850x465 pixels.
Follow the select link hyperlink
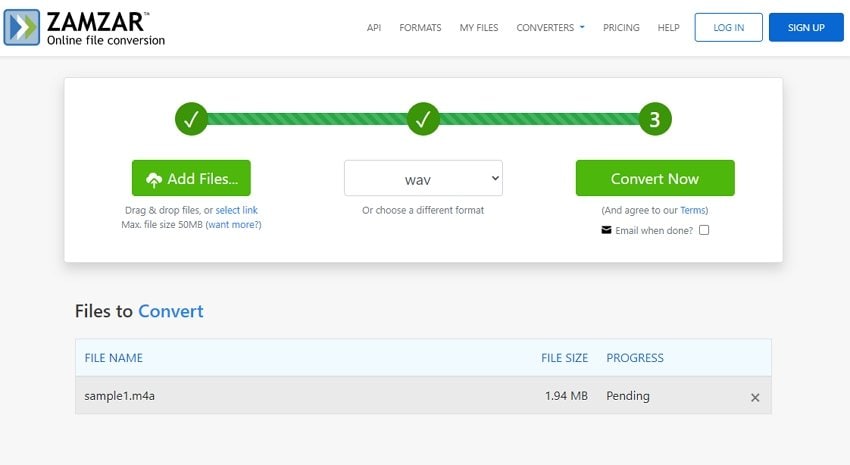tap(236, 210)
